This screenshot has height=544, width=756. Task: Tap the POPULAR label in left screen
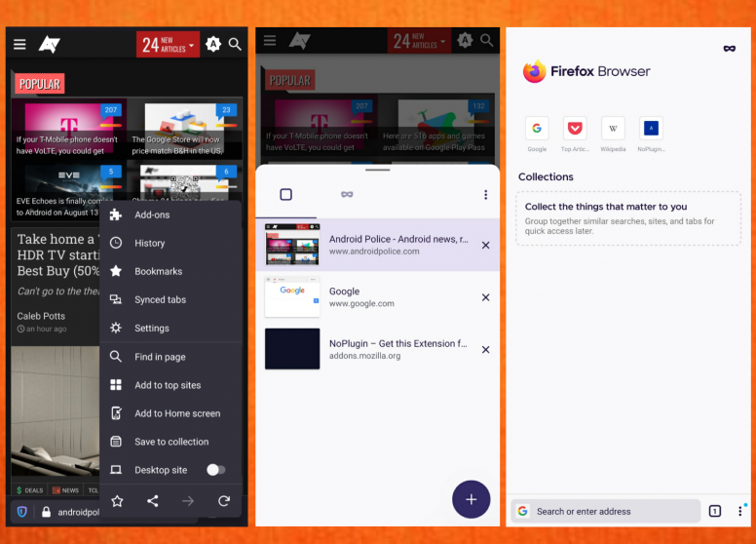(40, 84)
